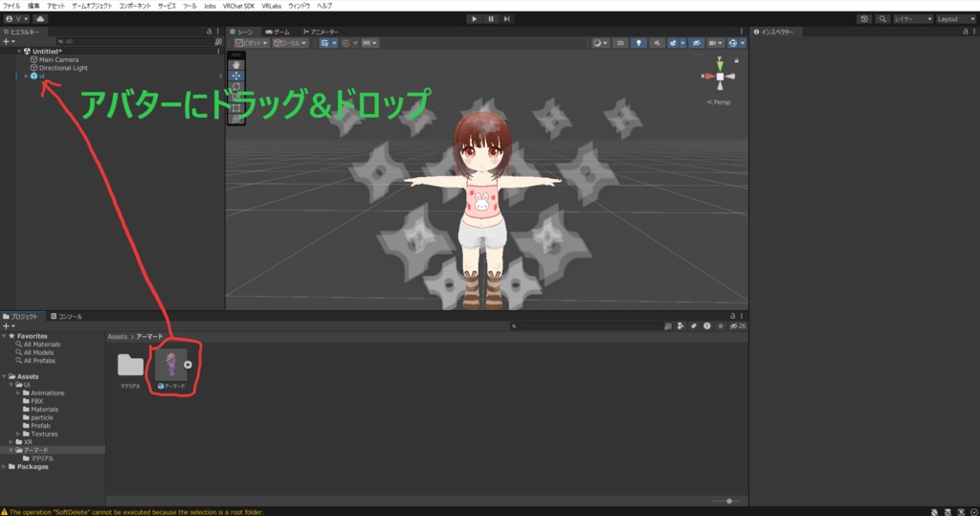Click the auto-generate lighting icon in status bar

961,511
